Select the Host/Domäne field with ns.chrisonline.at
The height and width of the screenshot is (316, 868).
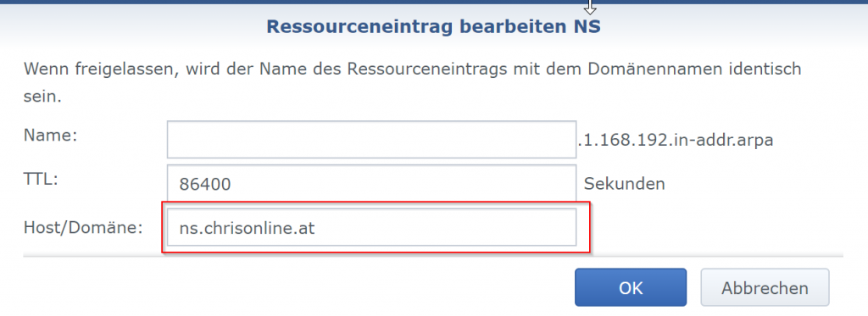pyautogui.click(x=371, y=227)
